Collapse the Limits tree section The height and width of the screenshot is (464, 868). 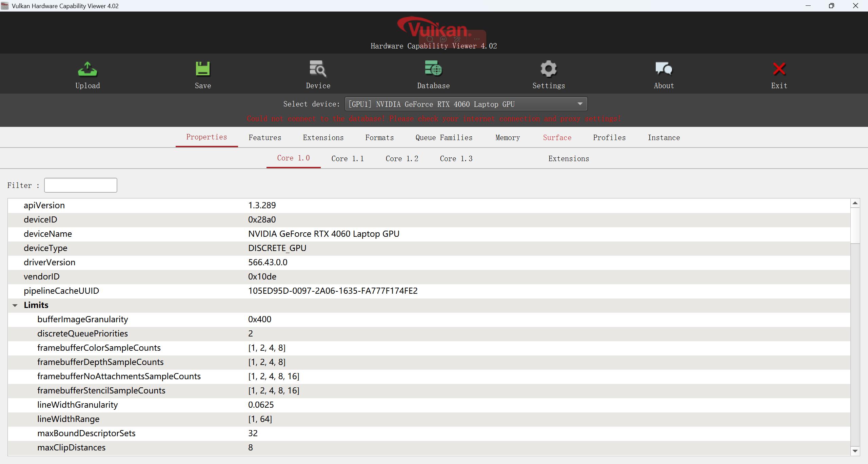15,305
